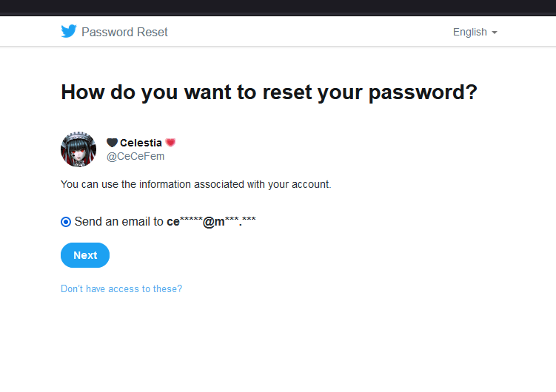Click the dark browser bar at top
Image resolution: width=556 pixels, height=392 pixels.
278,7
